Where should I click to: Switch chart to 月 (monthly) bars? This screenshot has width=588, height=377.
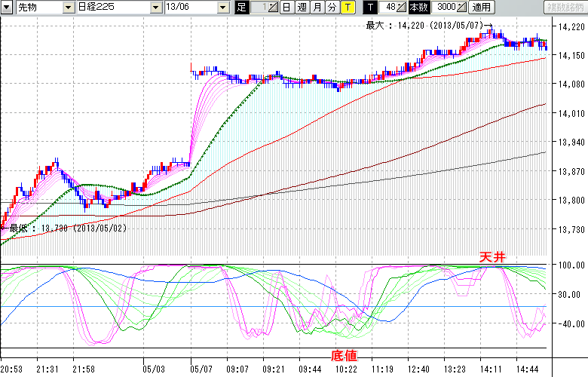(x=317, y=8)
